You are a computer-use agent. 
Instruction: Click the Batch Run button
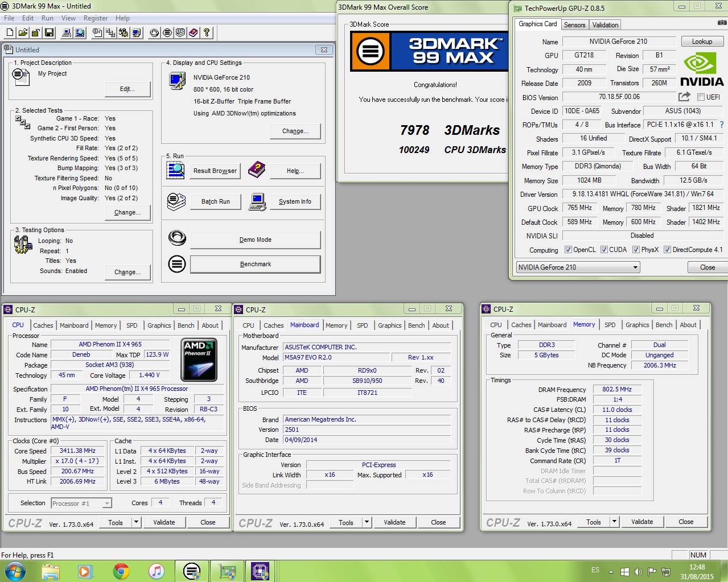216,201
